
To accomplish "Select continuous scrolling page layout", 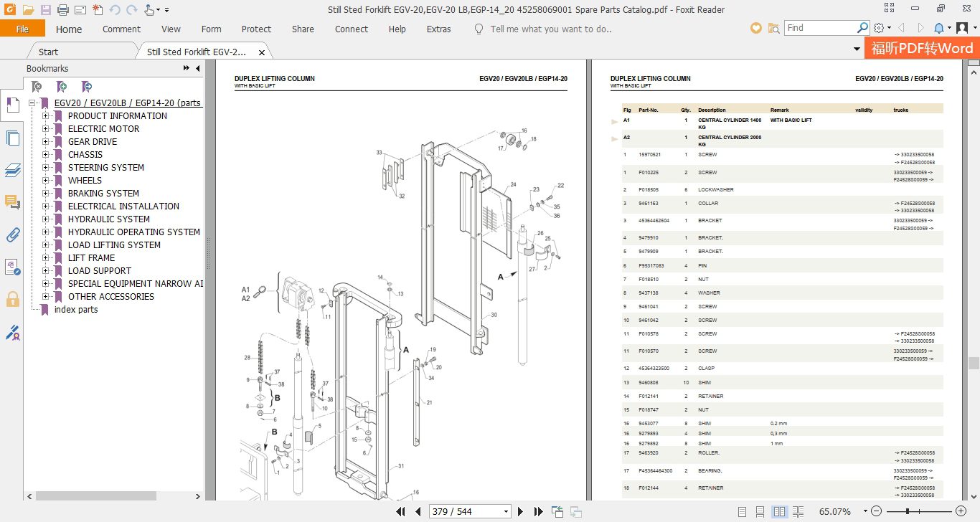I will (x=760, y=511).
